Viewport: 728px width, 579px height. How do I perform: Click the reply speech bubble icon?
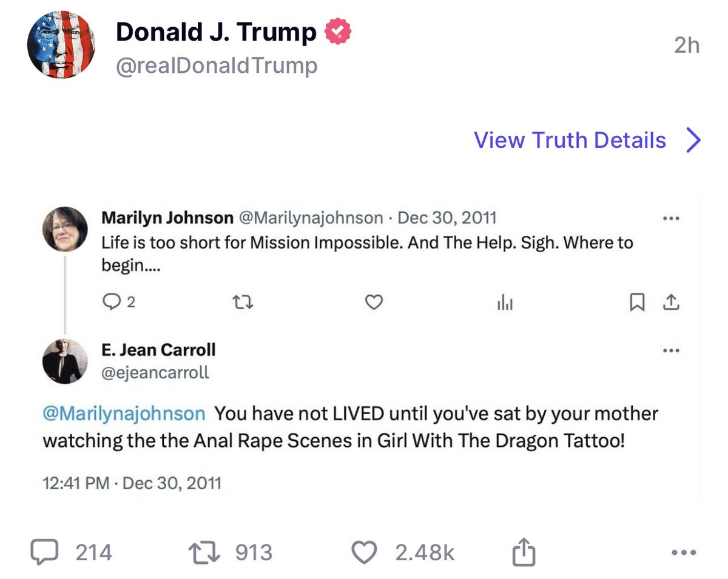[45, 552]
